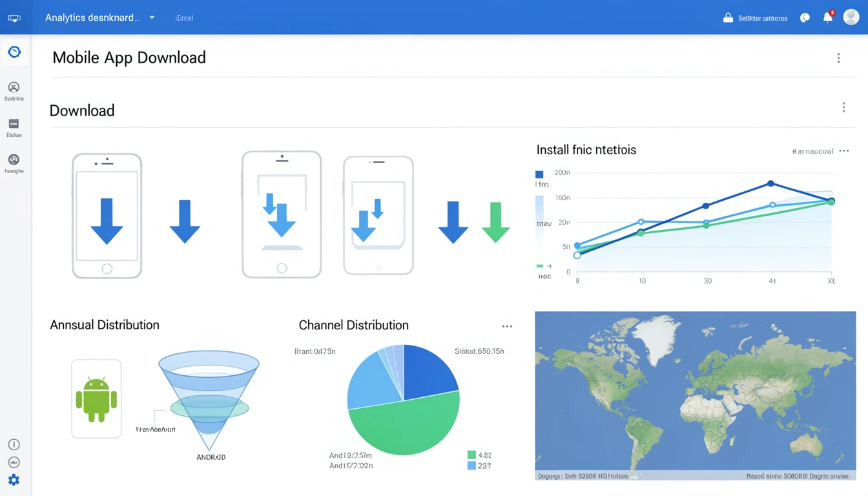Open the Download section three-dot menu

pyautogui.click(x=843, y=107)
